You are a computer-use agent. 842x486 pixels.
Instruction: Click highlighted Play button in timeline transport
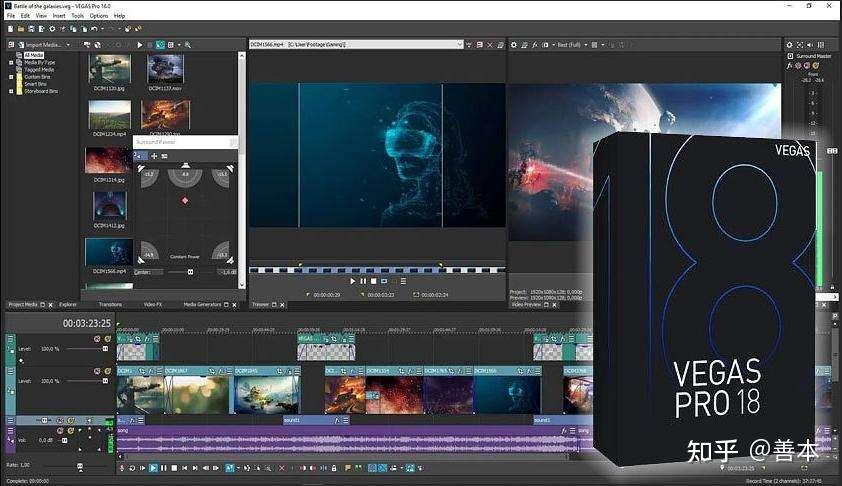tap(153, 468)
